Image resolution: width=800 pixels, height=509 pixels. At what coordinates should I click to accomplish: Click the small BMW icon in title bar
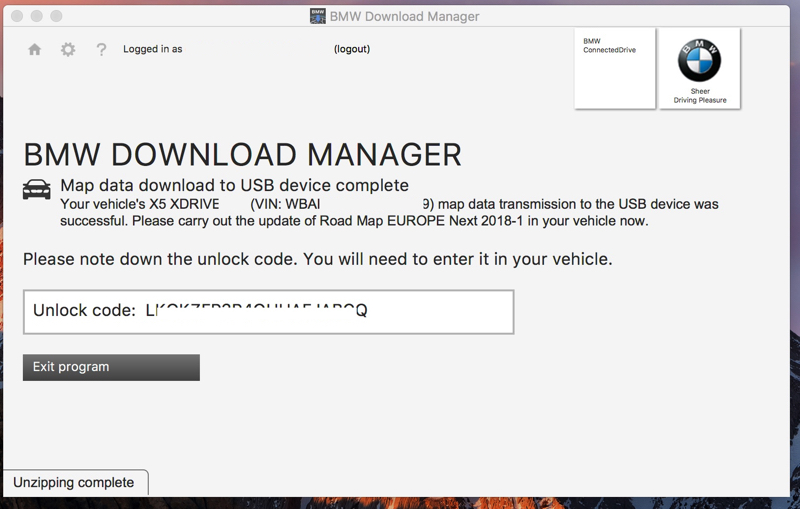318,16
